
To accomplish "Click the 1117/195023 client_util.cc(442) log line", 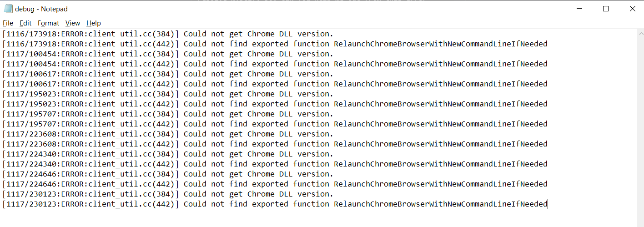I will [275, 104].
